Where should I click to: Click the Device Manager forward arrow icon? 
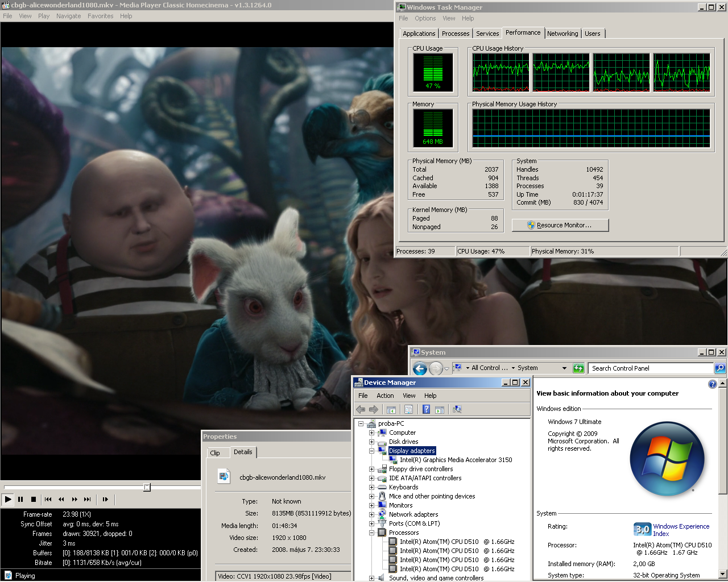pyautogui.click(x=374, y=409)
